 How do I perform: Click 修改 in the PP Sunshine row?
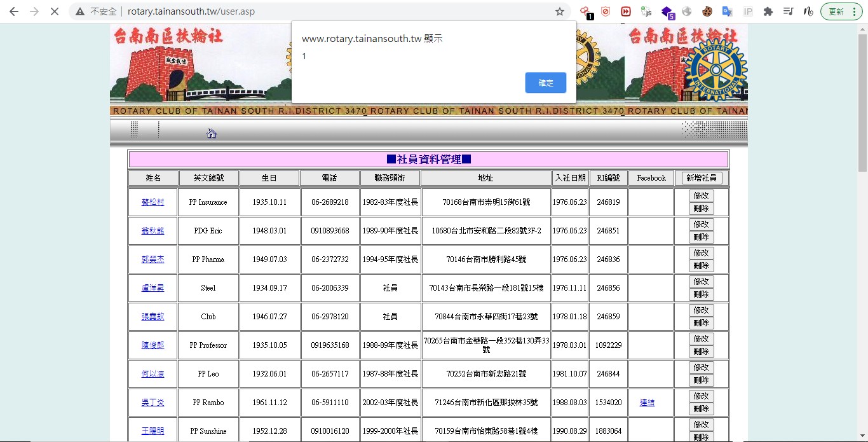coord(702,425)
